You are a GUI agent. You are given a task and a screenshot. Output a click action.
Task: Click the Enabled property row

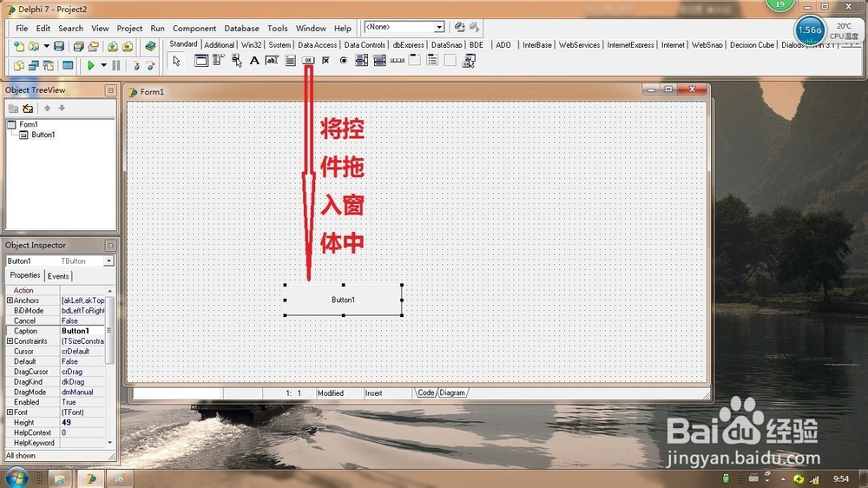coord(55,402)
